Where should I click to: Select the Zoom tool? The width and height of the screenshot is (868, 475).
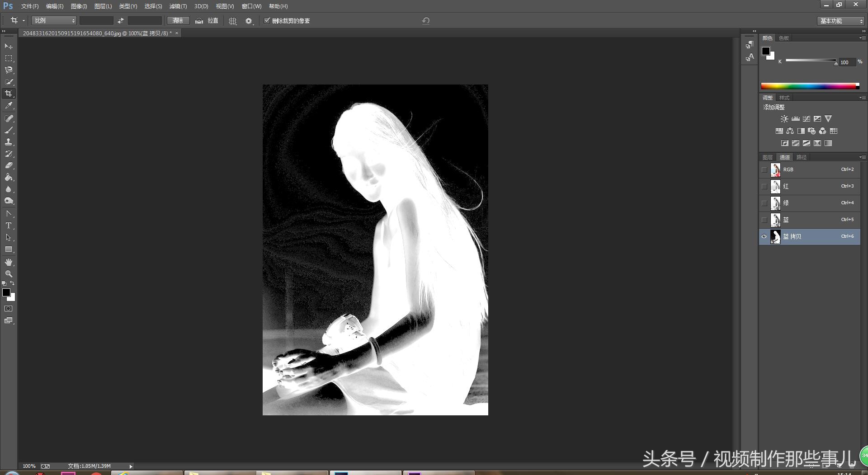click(9, 274)
